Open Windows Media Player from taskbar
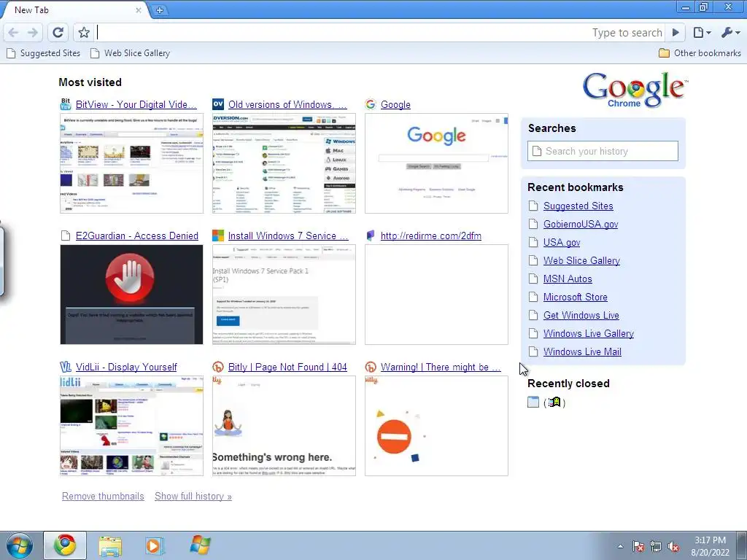The width and height of the screenshot is (747, 560). coord(154,545)
